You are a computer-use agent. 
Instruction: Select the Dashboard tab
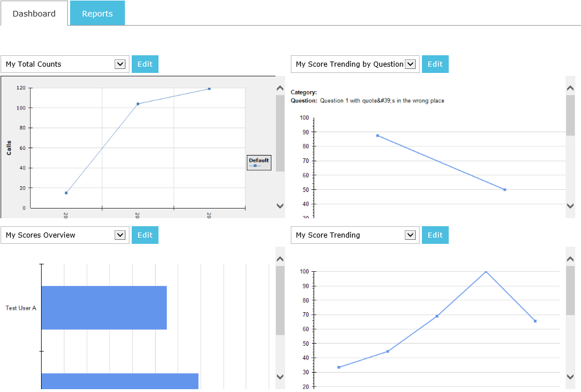click(x=34, y=14)
